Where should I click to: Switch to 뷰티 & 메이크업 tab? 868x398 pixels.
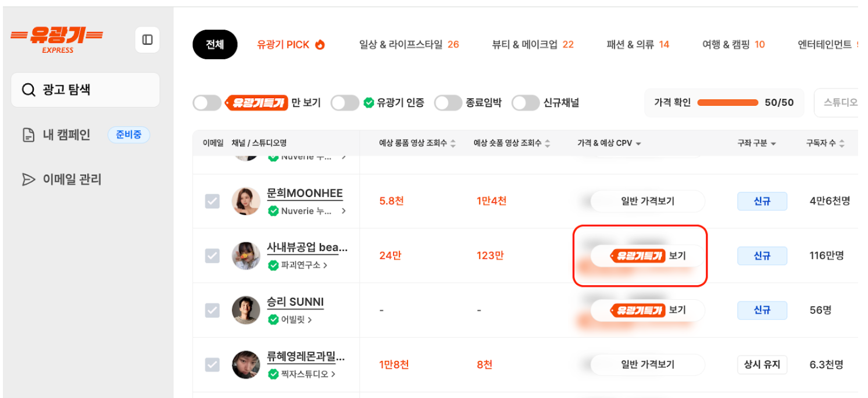(x=533, y=45)
